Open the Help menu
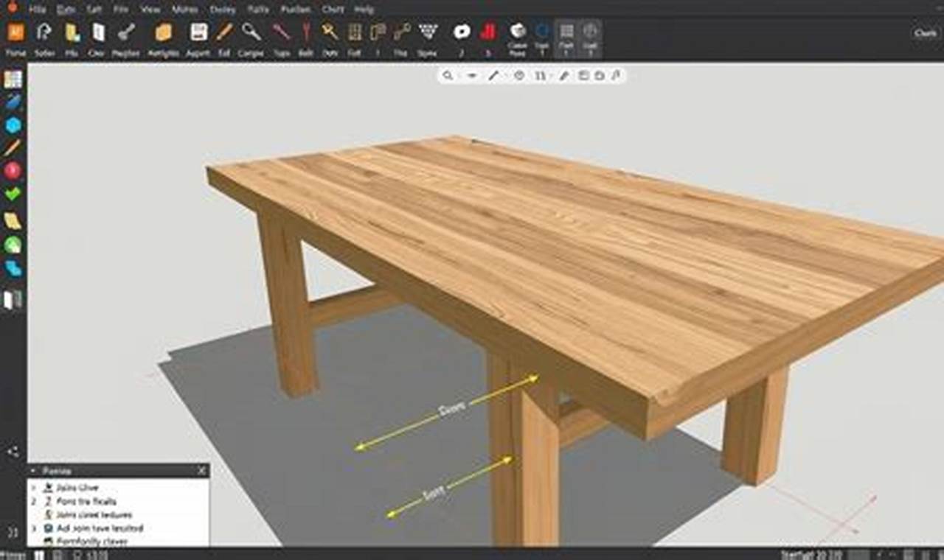The width and height of the screenshot is (944, 560). click(x=363, y=9)
